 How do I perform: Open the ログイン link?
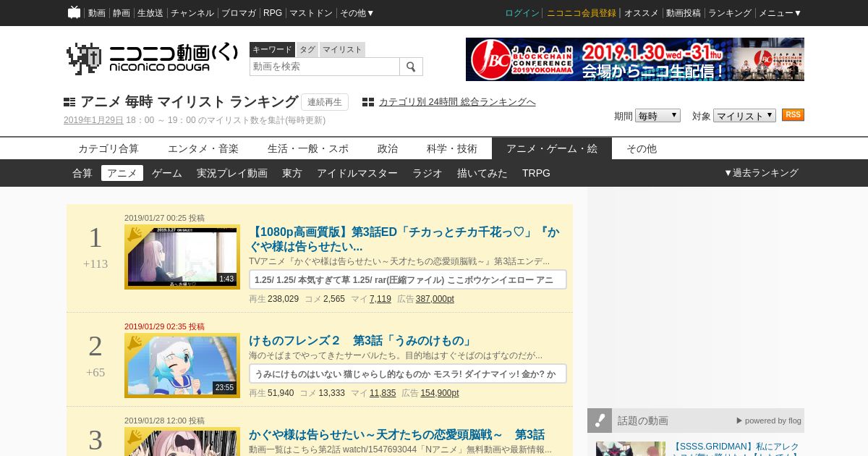[522, 13]
